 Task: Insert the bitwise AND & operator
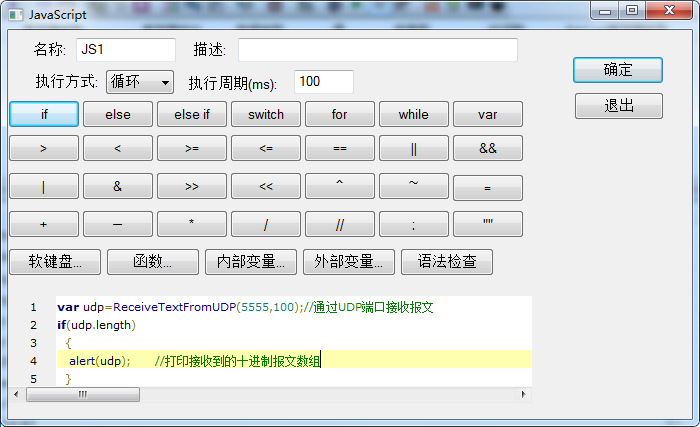[x=118, y=186]
